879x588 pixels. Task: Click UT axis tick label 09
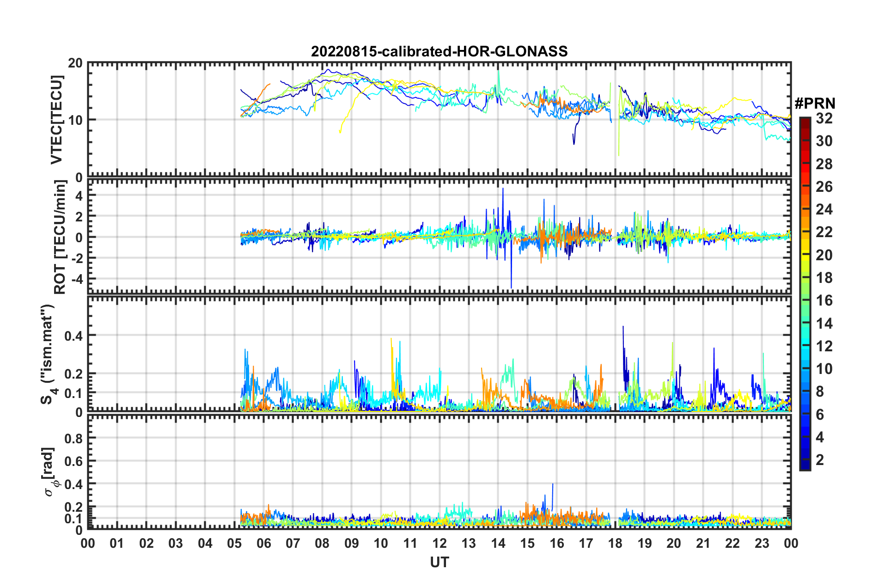tap(352, 544)
